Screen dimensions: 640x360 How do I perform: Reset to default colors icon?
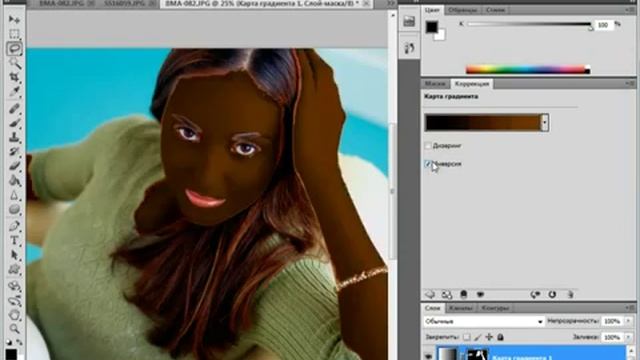(9, 342)
